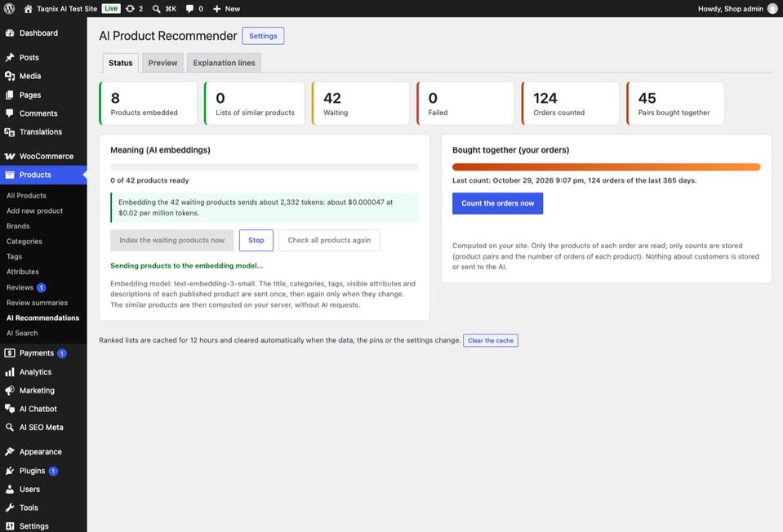Screen dimensions: 783x532
Task: Click the updates refresh icon
Action: coord(130,8)
